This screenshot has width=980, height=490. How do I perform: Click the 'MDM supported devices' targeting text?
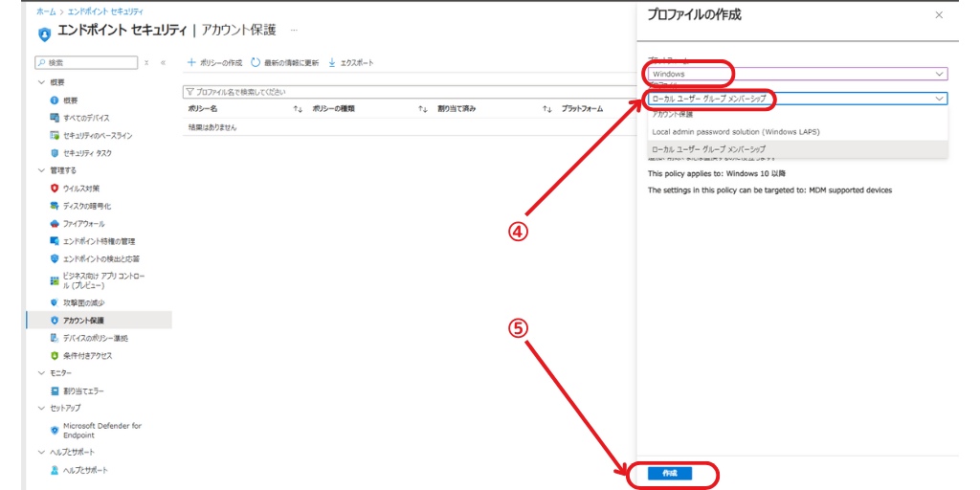pos(852,190)
